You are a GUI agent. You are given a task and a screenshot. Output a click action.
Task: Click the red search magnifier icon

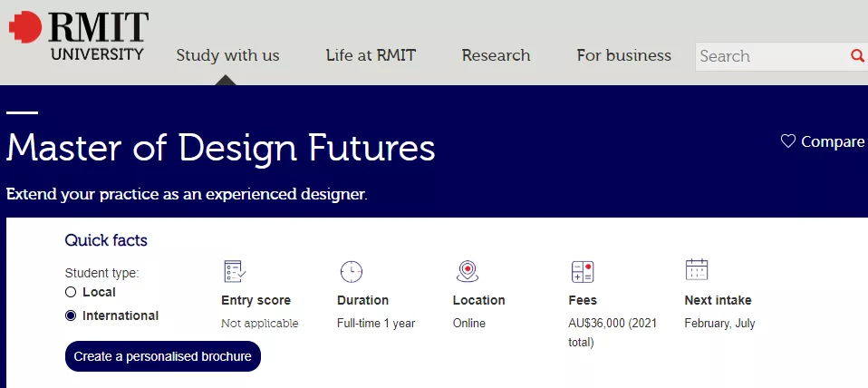coord(857,56)
